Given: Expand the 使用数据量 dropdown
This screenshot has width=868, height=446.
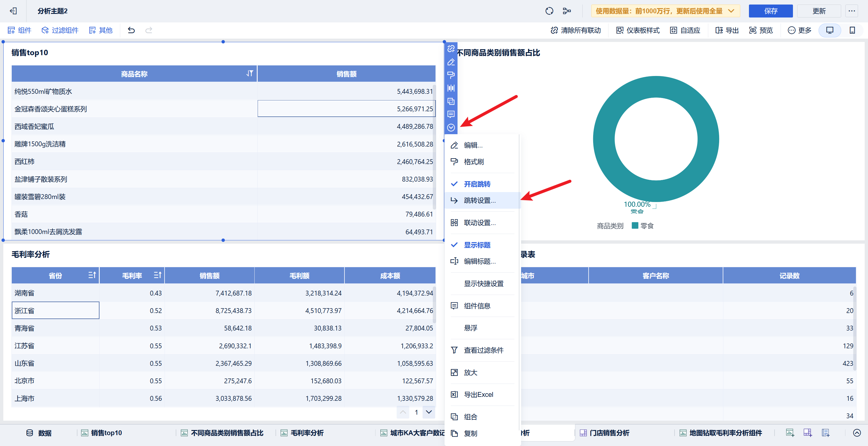Looking at the screenshot, I should pos(731,11).
